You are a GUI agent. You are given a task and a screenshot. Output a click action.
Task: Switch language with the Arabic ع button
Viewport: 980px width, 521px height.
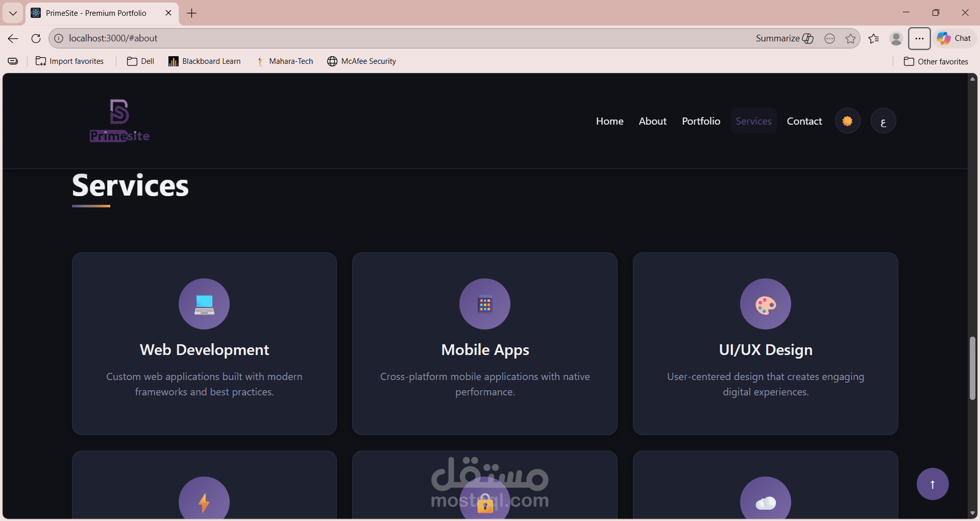click(x=883, y=121)
